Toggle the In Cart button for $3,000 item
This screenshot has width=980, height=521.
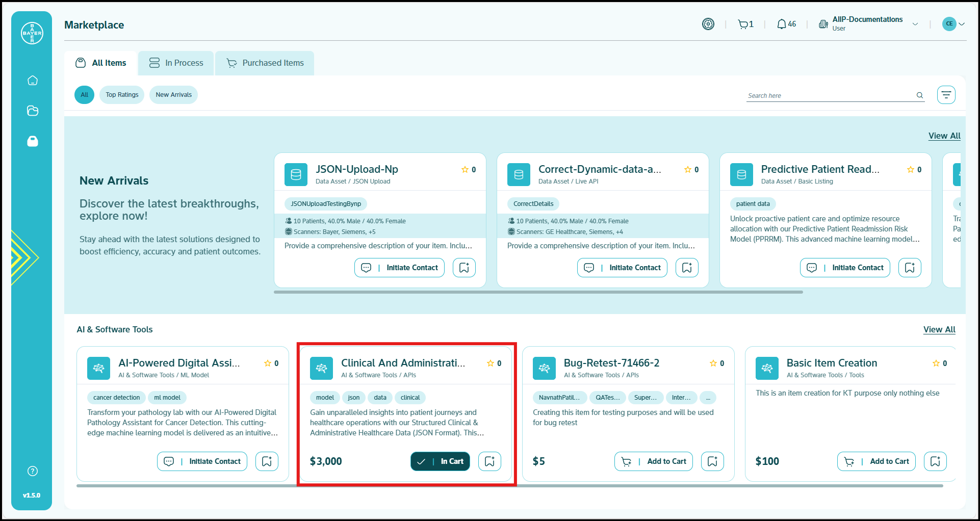tap(440, 461)
